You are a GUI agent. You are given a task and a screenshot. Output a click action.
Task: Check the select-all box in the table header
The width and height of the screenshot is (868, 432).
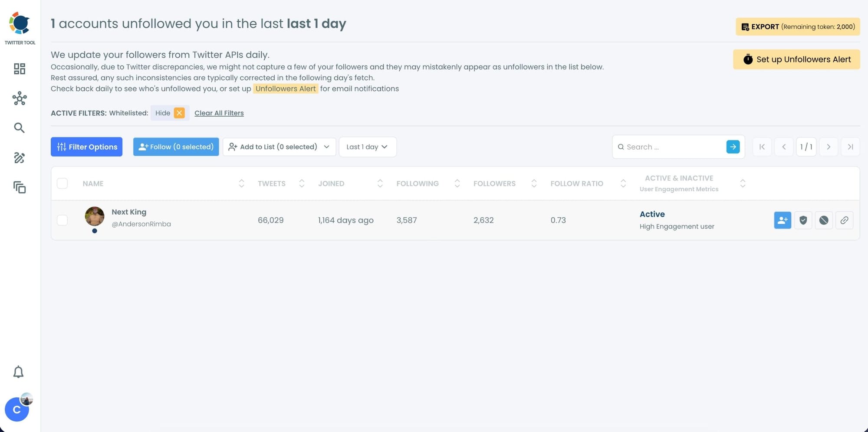tap(62, 183)
